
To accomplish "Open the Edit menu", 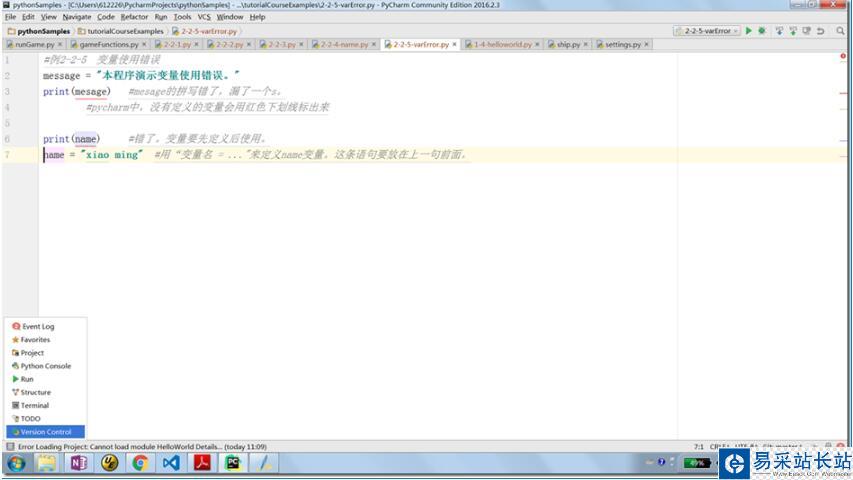I will 28,17.
